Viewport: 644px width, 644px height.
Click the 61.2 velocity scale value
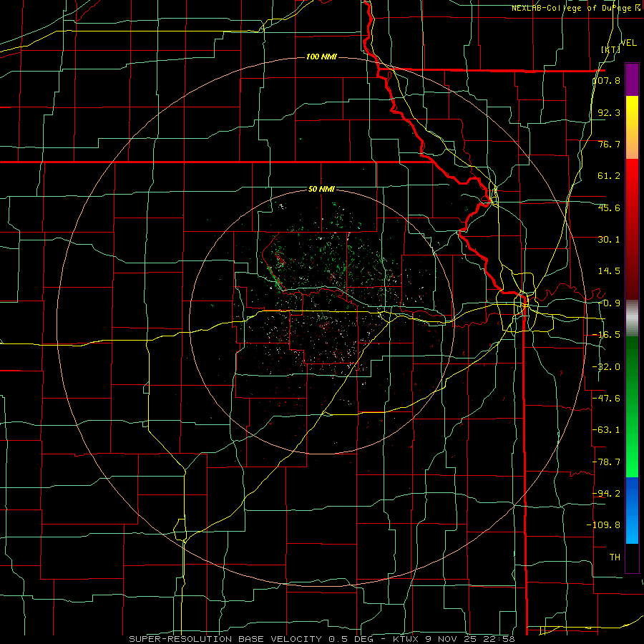pyautogui.click(x=609, y=176)
